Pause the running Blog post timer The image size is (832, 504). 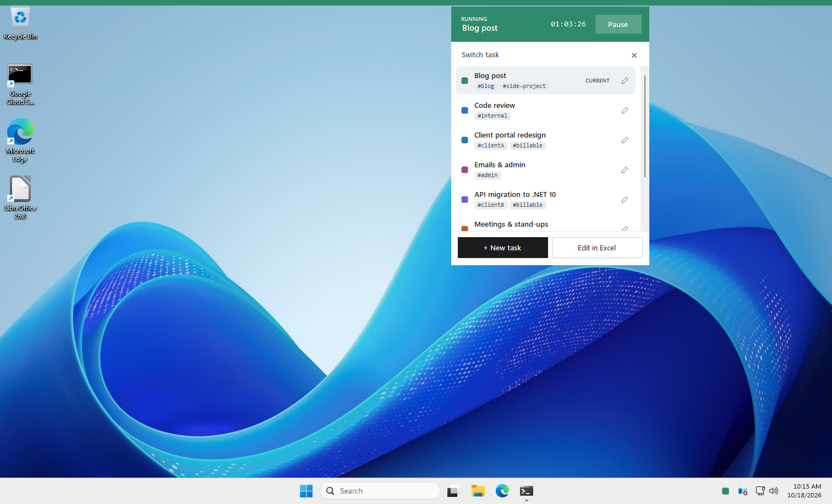point(618,24)
